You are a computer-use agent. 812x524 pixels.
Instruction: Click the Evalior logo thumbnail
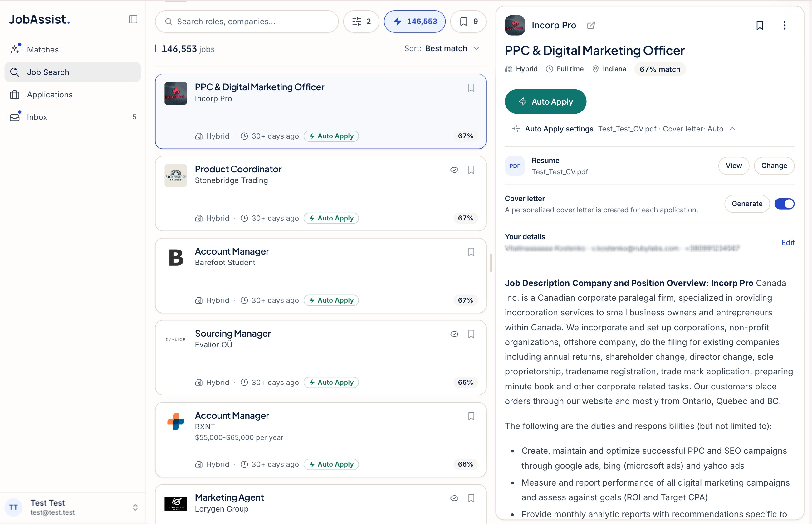coord(176,339)
